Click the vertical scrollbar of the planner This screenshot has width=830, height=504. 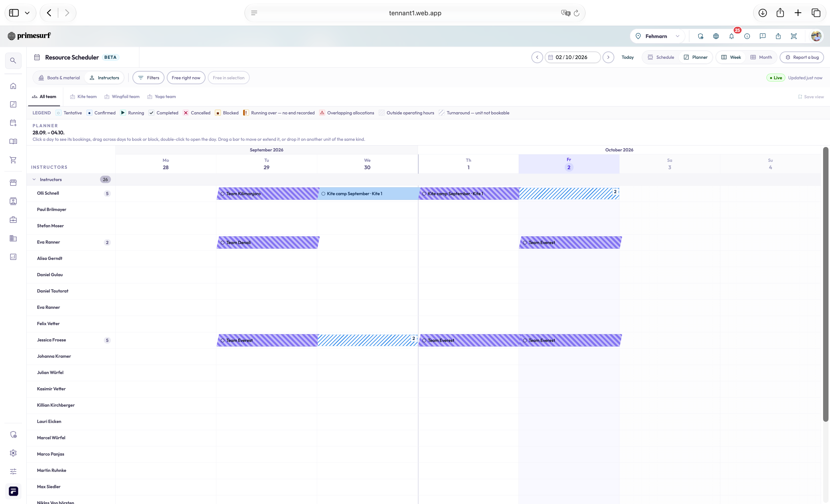click(826, 284)
